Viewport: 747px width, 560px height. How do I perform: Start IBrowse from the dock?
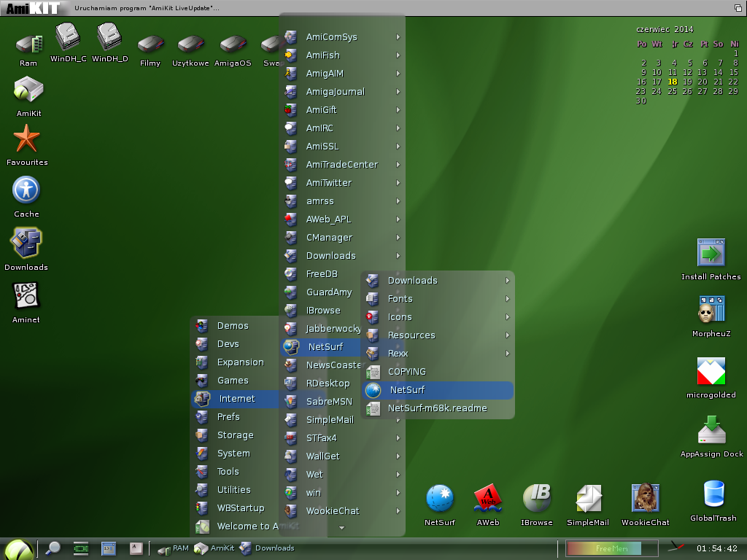tap(536, 499)
